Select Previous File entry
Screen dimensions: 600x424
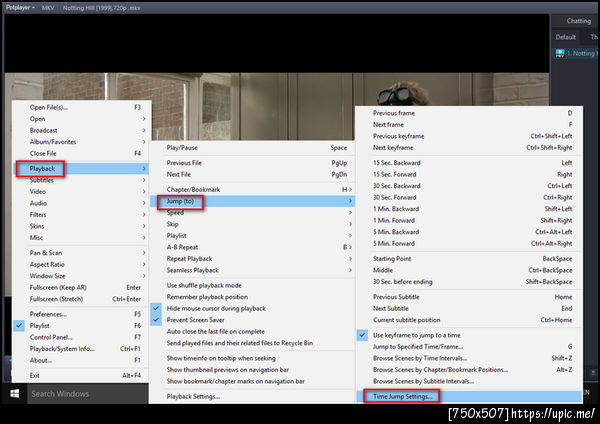(x=253, y=163)
